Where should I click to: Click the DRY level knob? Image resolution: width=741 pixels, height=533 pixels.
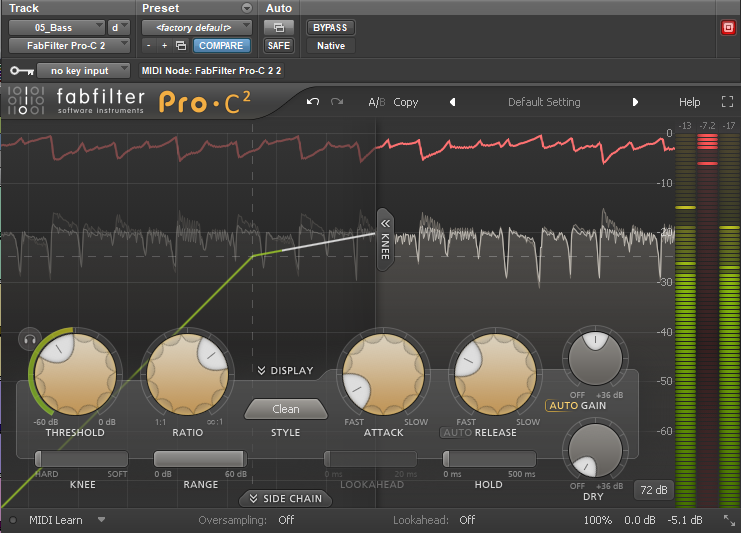point(595,450)
